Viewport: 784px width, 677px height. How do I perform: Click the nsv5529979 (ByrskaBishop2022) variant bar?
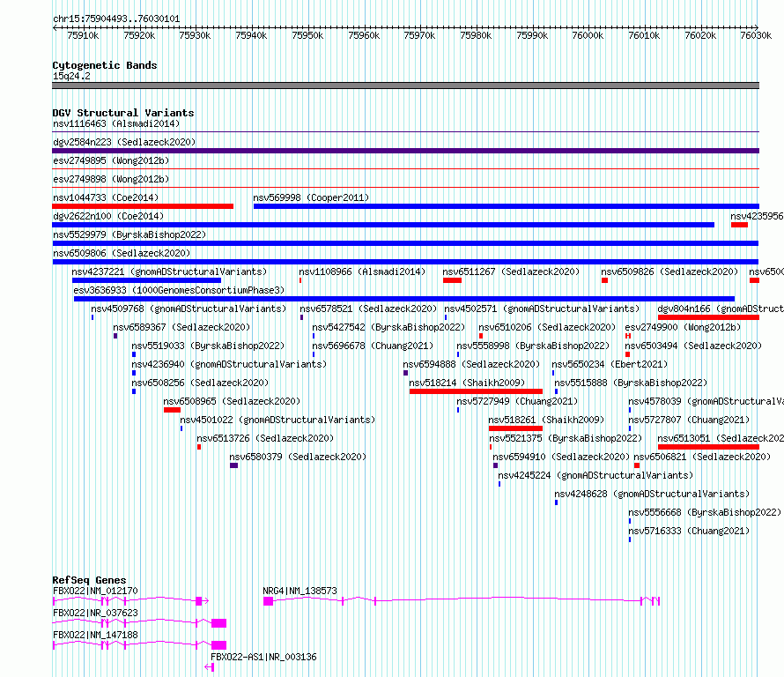click(405, 243)
